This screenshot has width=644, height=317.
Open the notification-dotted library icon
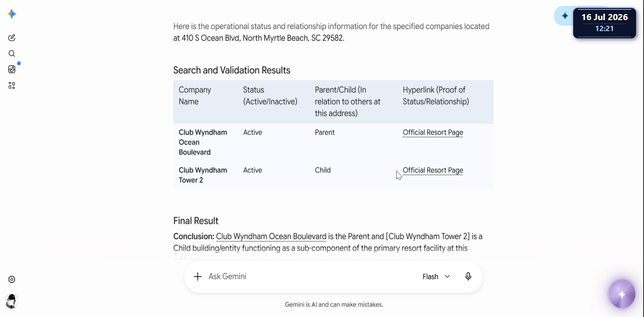[x=12, y=69]
